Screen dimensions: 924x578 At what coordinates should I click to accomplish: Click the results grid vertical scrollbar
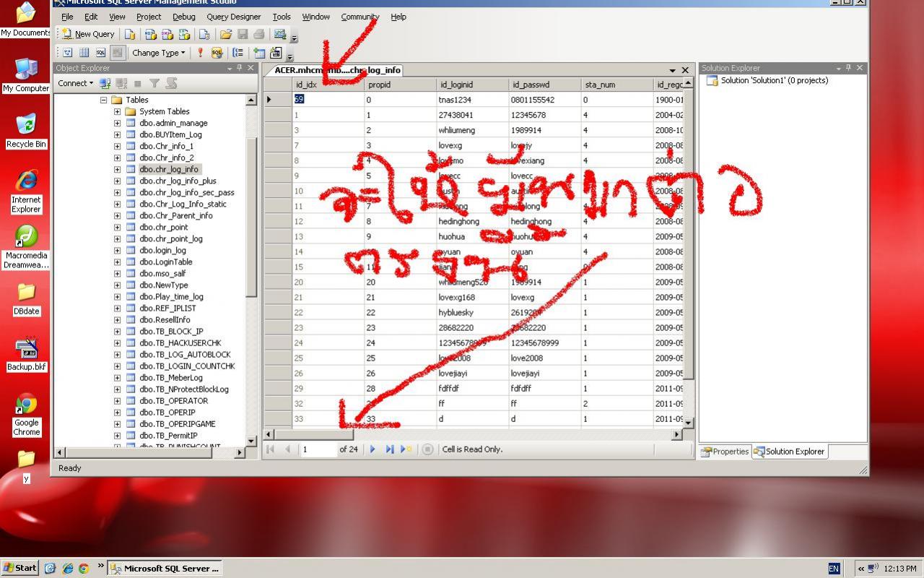click(688, 252)
